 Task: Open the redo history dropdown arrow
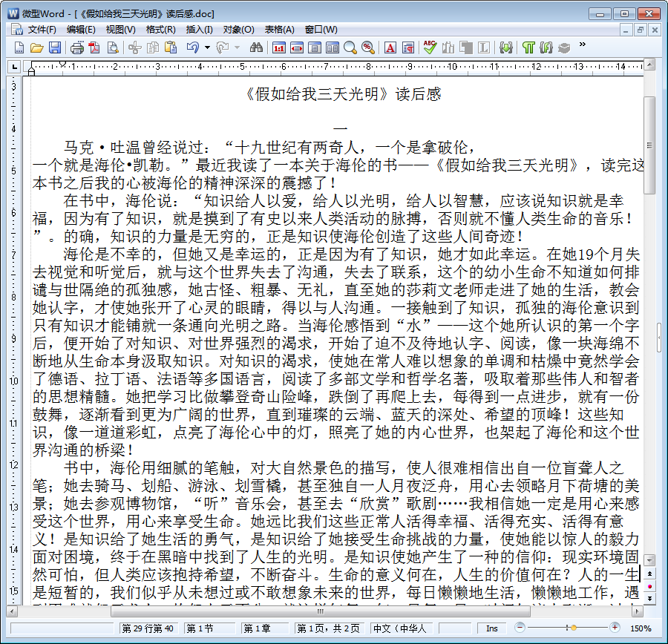(238, 47)
